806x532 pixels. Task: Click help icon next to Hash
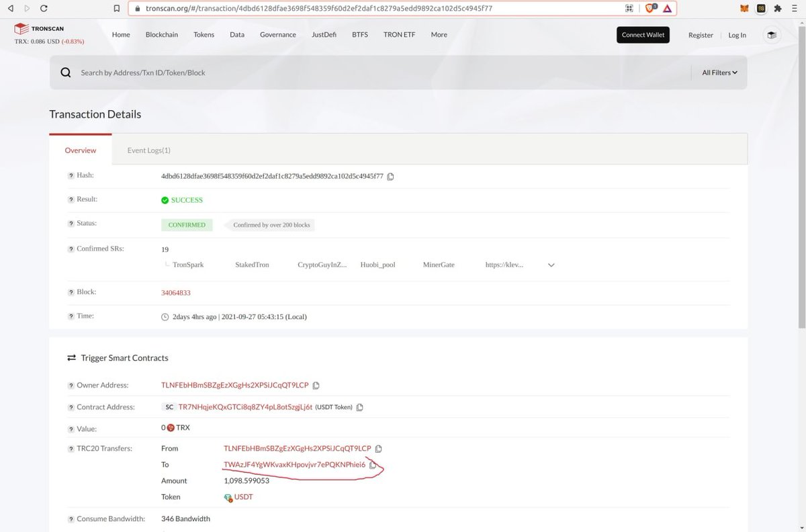pos(71,175)
